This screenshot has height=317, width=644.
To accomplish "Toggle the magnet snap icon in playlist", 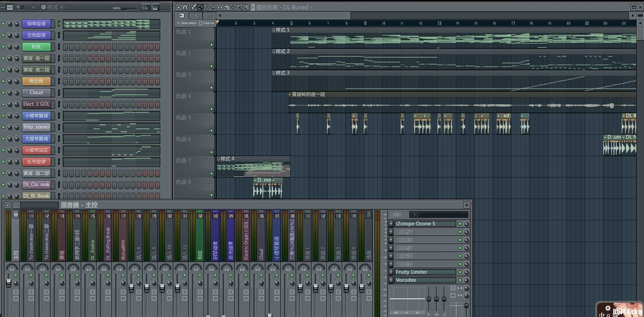I will (185, 7).
